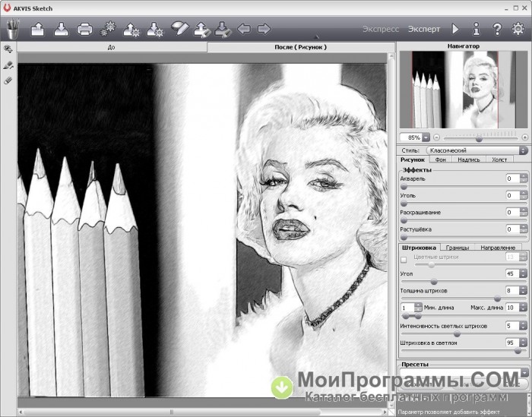532x417 pixels.
Task: Adjust the Толщина штрихов stepper
Action: 524,291
